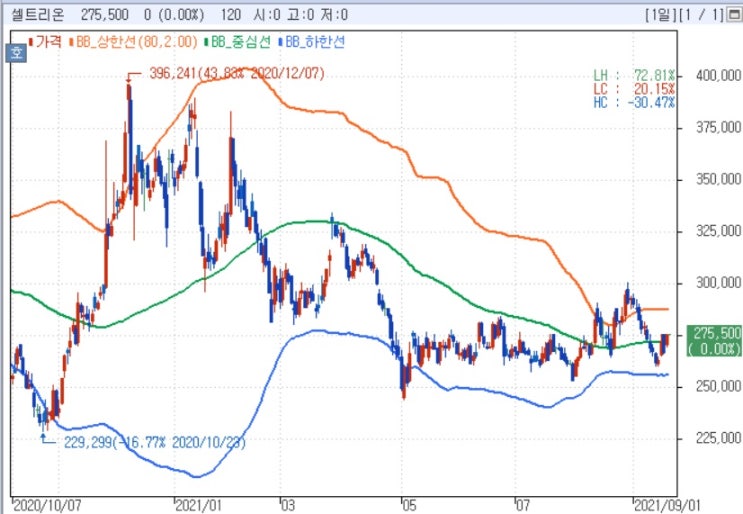Click the 300,000 y-axis label
This screenshot has width=743, height=514.
tap(718, 283)
